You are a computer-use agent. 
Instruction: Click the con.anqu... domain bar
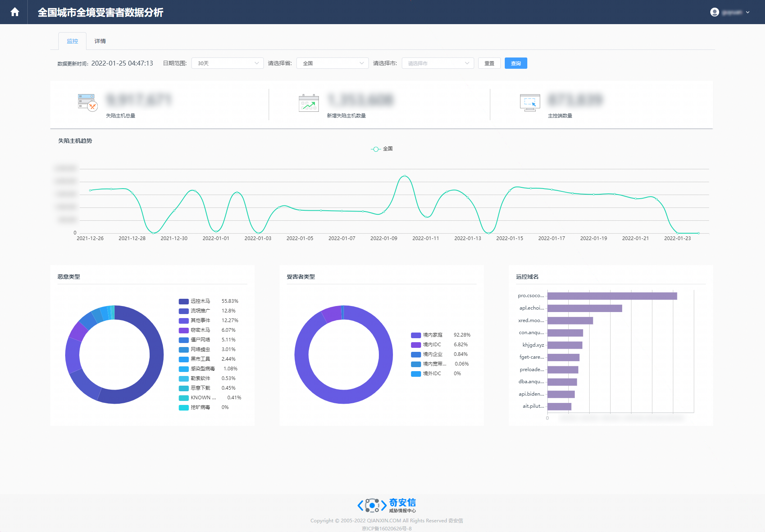[565, 333]
